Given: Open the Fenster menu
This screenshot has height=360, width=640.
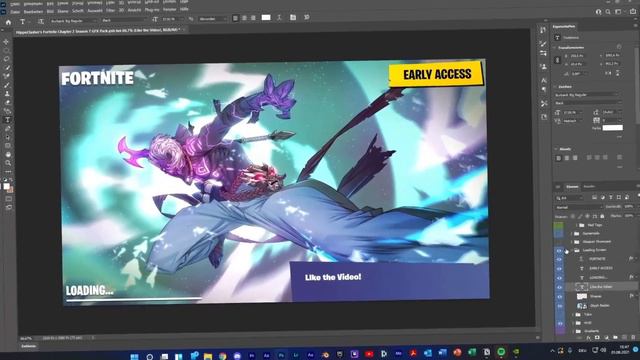Looking at the screenshot, I should click(x=169, y=9).
